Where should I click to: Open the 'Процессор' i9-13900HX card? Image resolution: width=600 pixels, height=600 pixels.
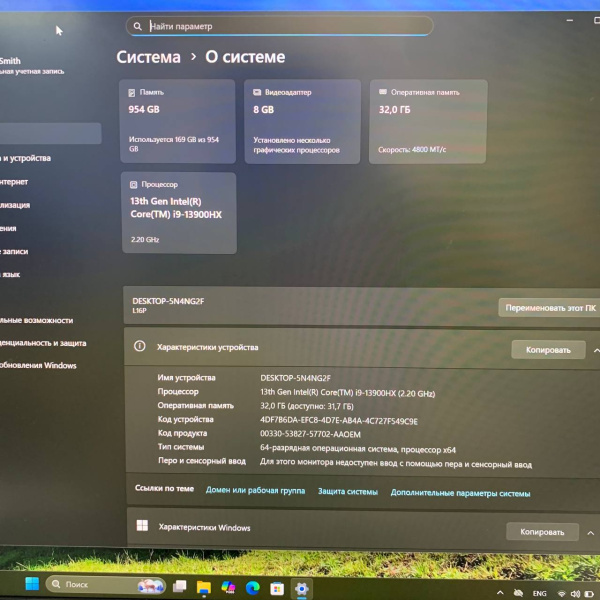[179, 213]
